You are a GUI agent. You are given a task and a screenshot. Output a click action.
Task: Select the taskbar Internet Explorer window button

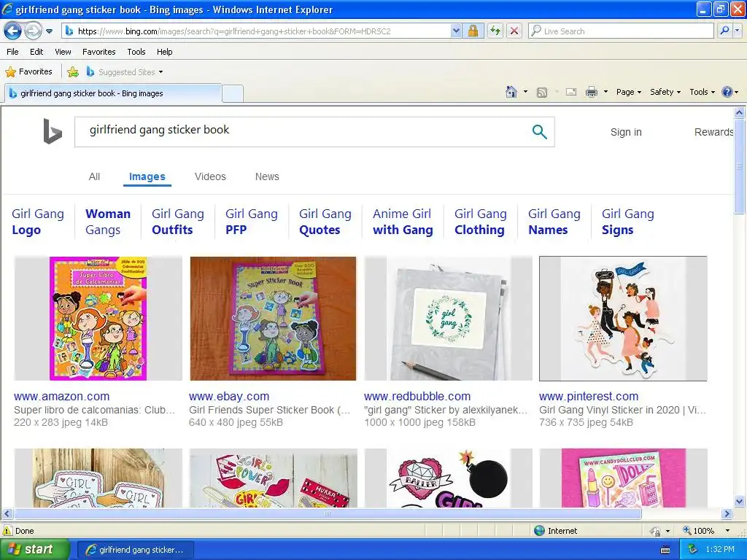(x=135, y=550)
